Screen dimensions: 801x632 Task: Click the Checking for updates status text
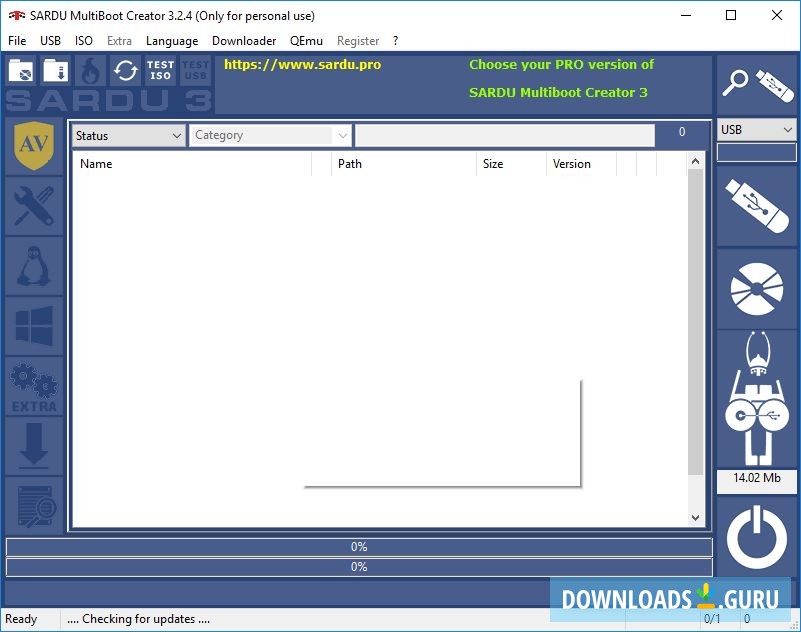tap(138, 619)
